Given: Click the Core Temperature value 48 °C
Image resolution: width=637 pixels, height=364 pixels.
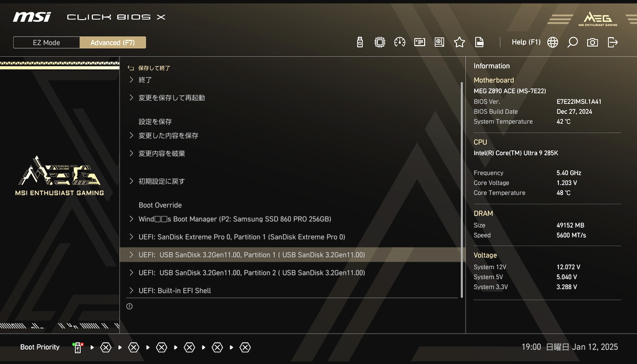Looking at the screenshot, I should [x=564, y=193].
